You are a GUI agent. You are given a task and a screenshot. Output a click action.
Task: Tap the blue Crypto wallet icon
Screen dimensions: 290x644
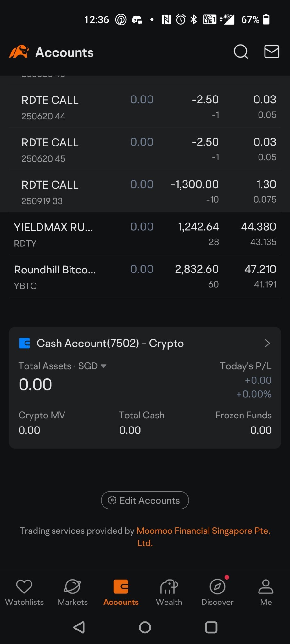tap(24, 343)
